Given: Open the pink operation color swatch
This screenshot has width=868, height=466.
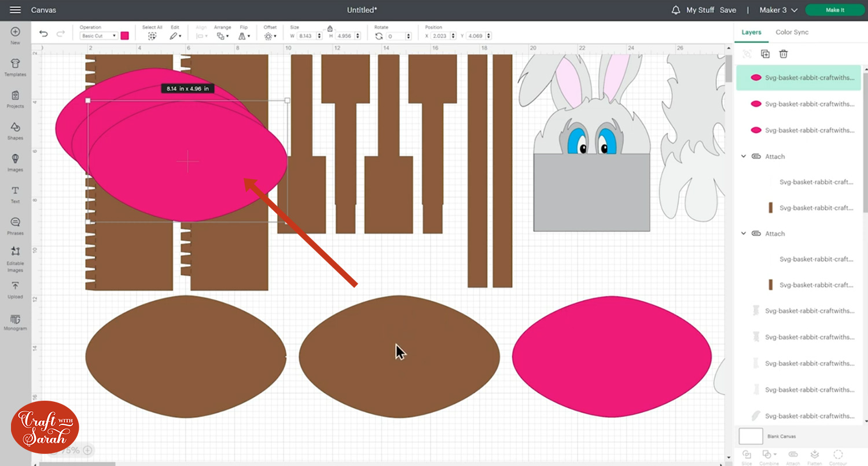Looking at the screenshot, I should click(124, 36).
